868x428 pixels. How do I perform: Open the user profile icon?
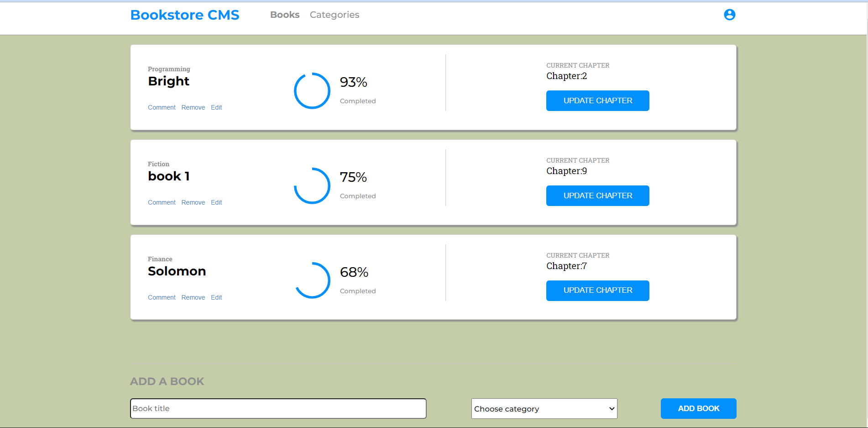729,15
